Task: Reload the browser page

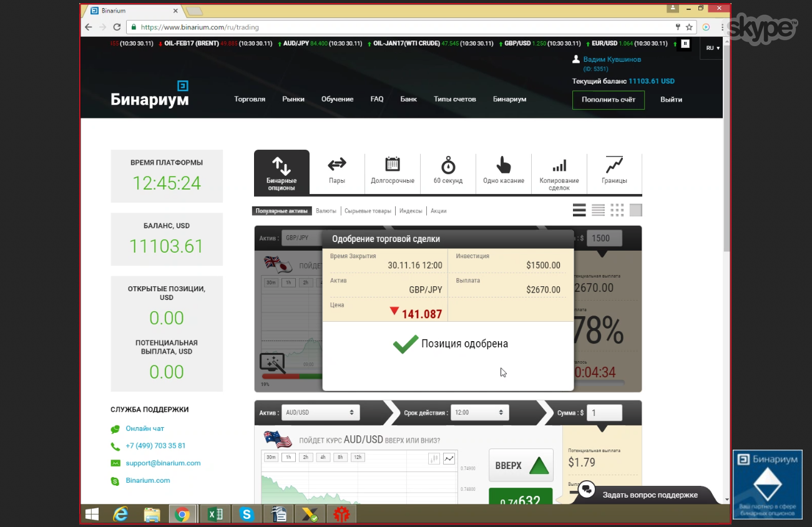Action: [x=117, y=27]
